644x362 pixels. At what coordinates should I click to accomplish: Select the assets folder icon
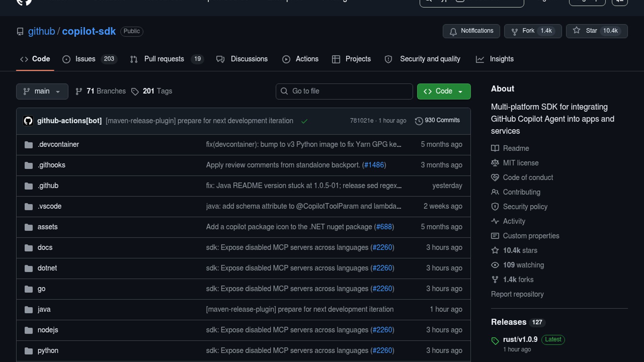(x=29, y=227)
